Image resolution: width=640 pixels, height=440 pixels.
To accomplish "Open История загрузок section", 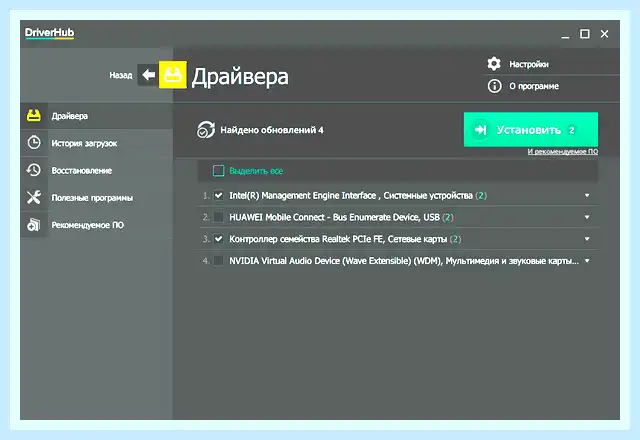I will click(x=96, y=143).
